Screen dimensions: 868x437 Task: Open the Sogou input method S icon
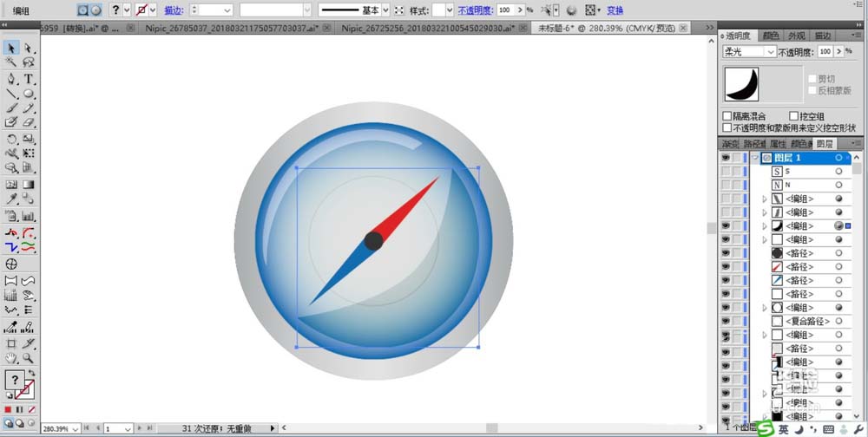coord(765,428)
